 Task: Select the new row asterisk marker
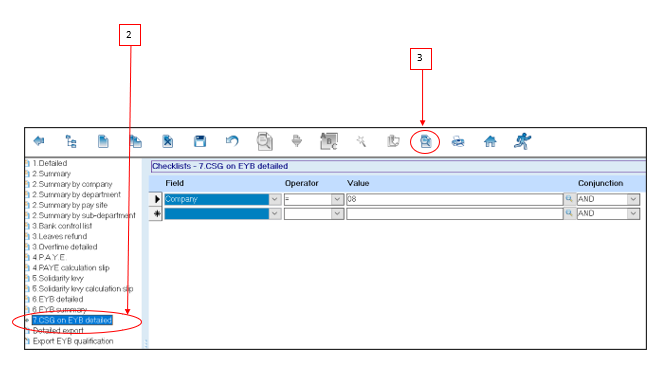pos(156,213)
